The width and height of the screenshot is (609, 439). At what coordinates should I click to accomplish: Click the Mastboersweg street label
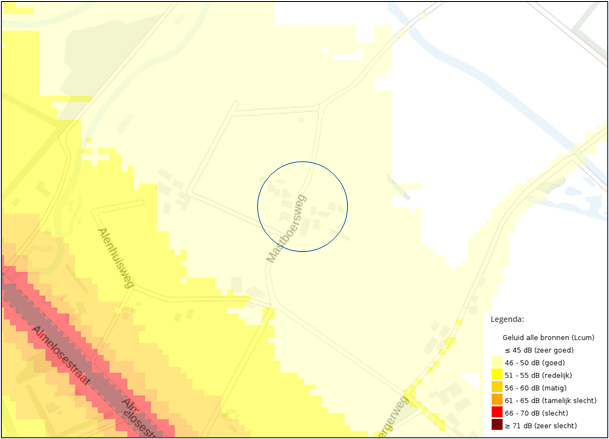click(287, 228)
